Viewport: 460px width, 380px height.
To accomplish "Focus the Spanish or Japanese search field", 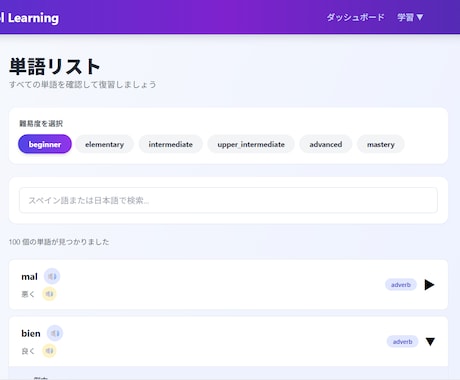I will pos(228,200).
